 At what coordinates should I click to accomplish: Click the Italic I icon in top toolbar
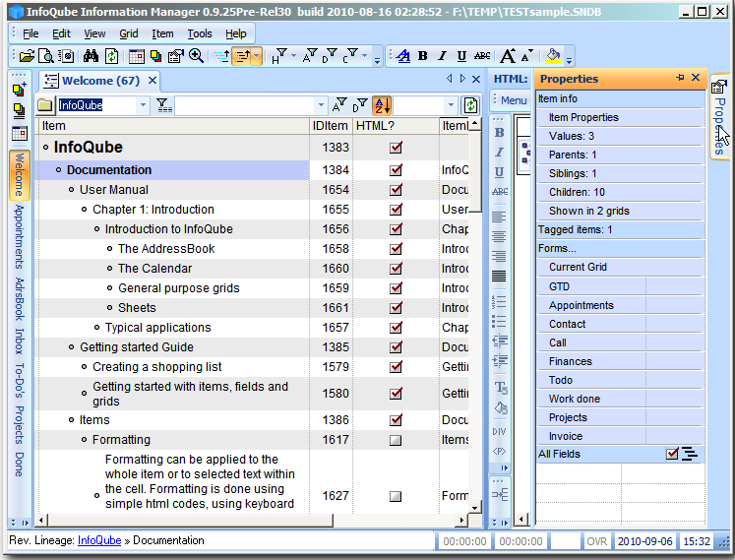pos(442,56)
